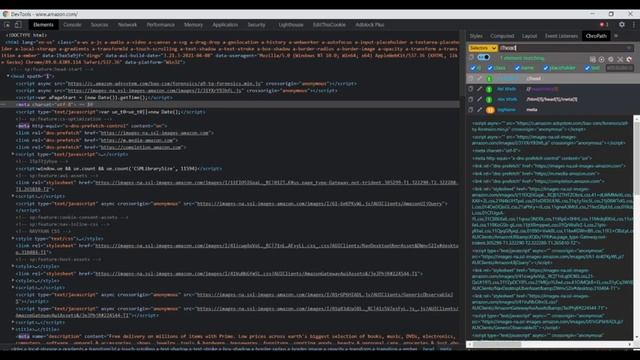Uncheck the id attribute checkbox

473,68
